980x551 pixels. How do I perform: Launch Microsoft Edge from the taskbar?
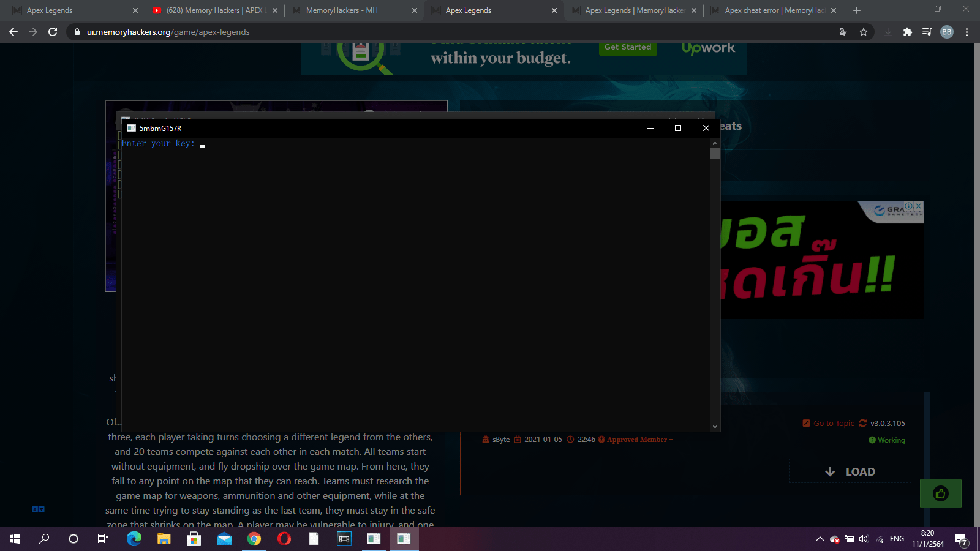tap(134, 539)
